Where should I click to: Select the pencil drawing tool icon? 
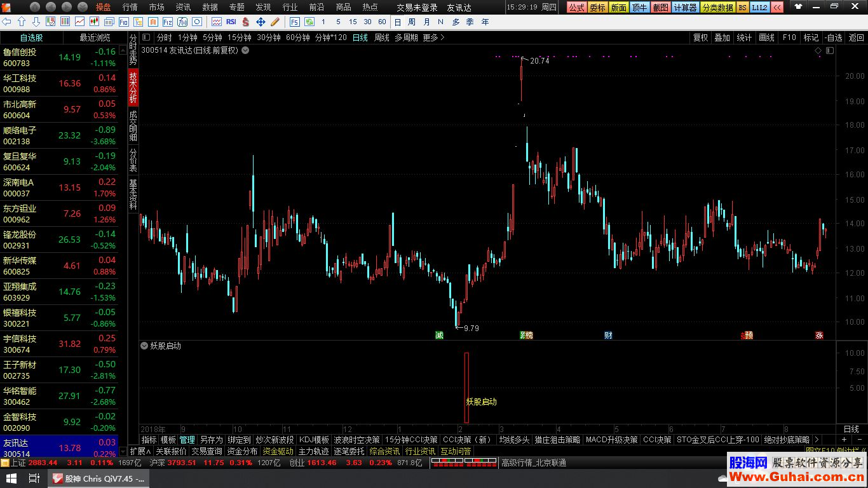point(275,22)
